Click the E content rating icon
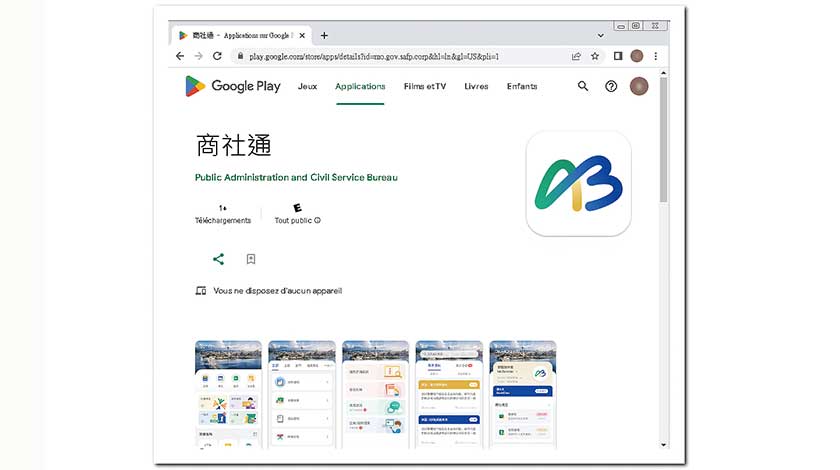This screenshot has width=840, height=470. (x=297, y=207)
